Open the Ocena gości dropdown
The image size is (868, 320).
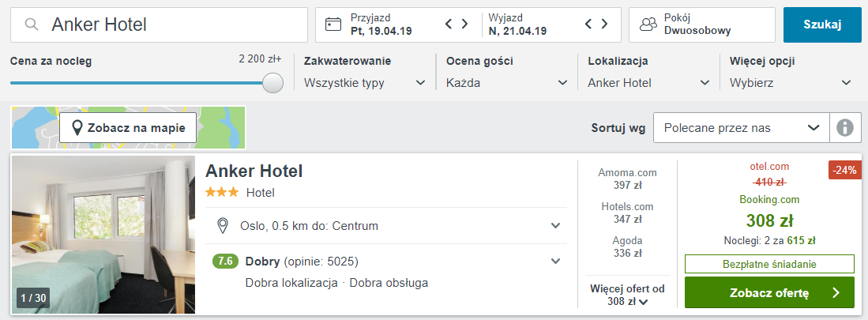point(505,82)
